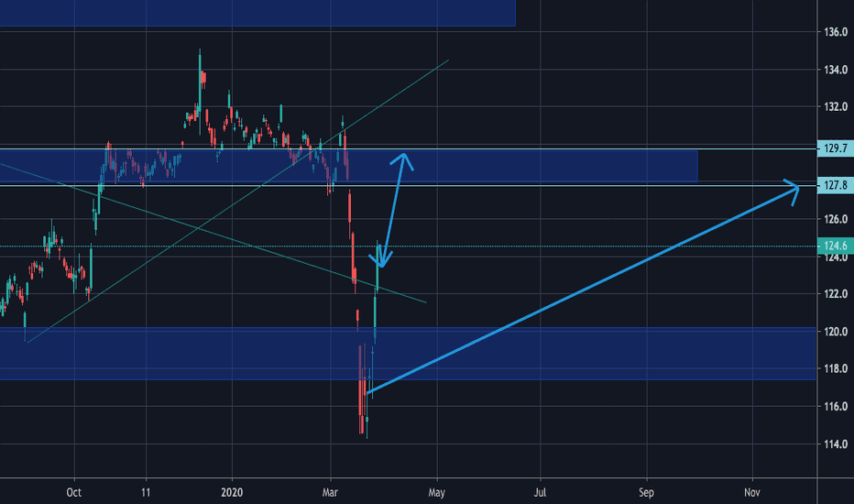Click the 124.6 current price label
854x504 pixels.
[836, 246]
